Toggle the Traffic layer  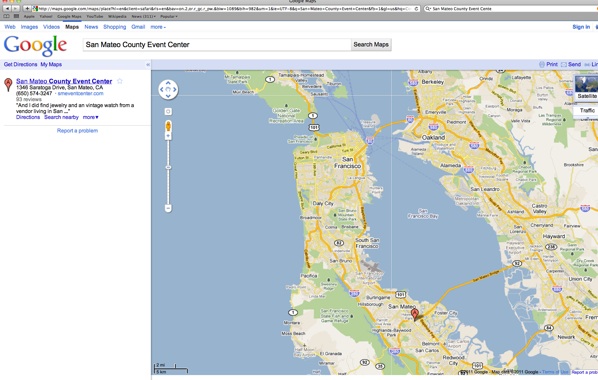pos(587,110)
